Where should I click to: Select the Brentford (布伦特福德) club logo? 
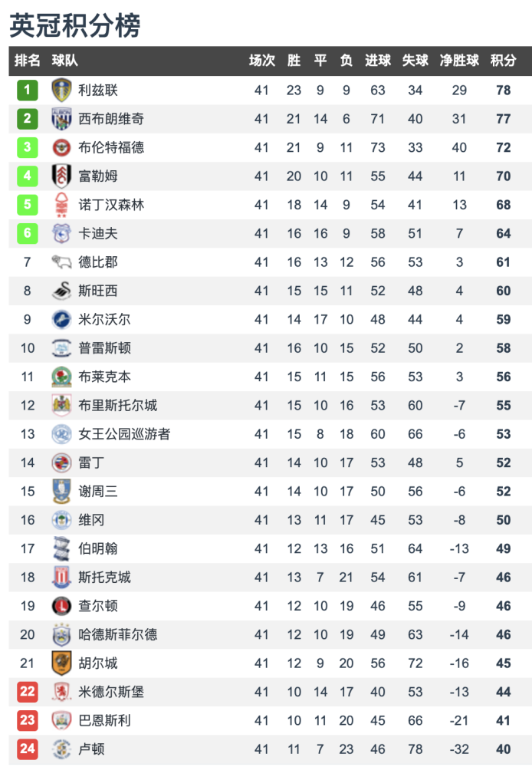click(x=61, y=147)
